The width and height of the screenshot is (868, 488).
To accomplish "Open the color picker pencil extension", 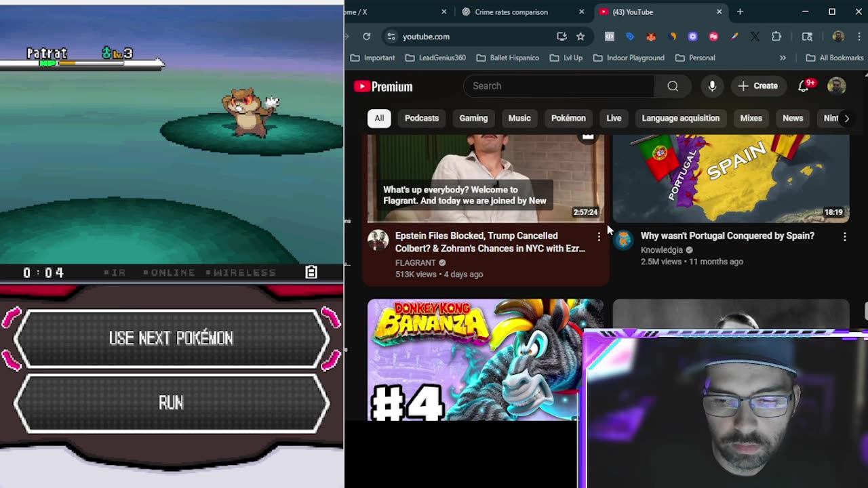I will coord(734,37).
